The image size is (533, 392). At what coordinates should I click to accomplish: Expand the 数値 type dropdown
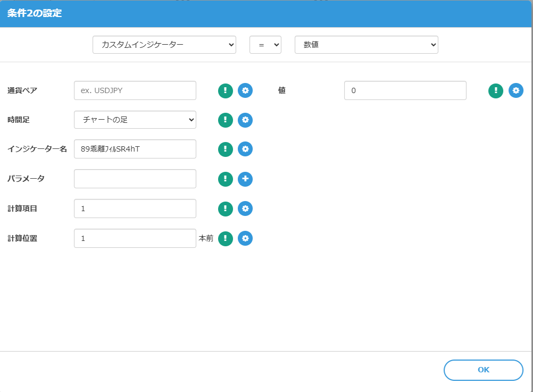click(367, 45)
